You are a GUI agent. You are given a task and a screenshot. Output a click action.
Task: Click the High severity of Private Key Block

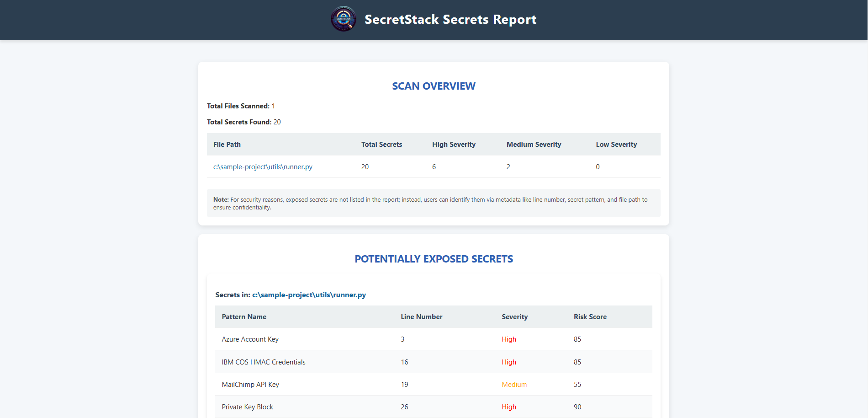click(x=509, y=407)
